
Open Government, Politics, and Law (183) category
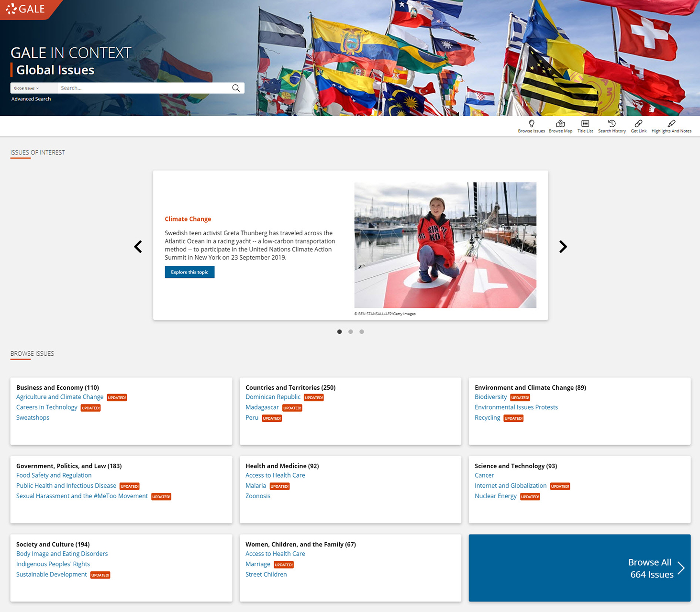(69, 466)
